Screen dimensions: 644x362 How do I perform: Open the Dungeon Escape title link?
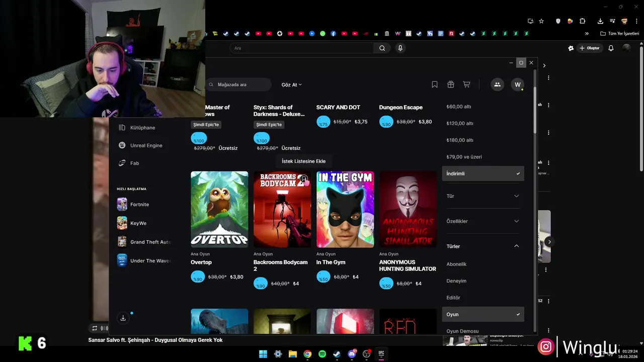tap(401, 107)
